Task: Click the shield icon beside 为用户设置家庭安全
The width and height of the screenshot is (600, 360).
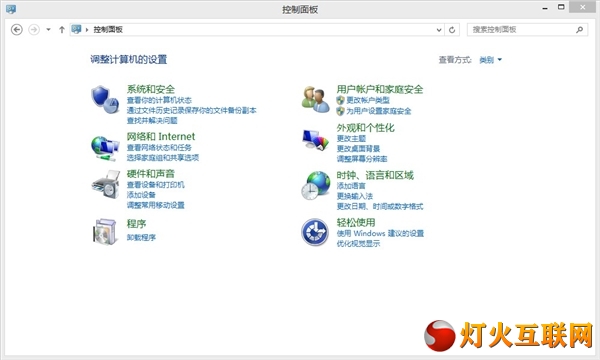Action: click(x=340, y=111)
